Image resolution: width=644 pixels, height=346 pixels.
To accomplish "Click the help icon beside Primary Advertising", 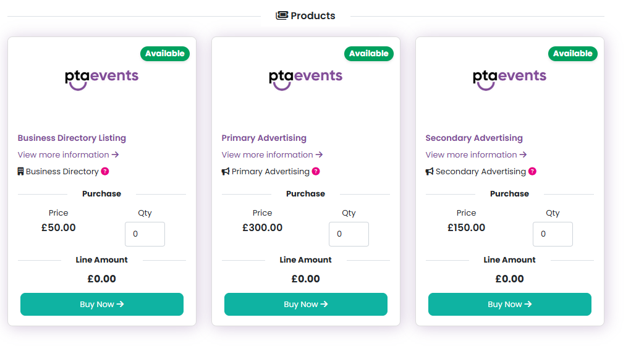I will [x=316, y=171].
